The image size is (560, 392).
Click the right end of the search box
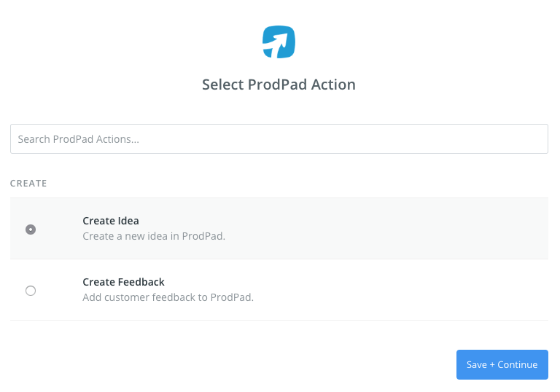536,138
